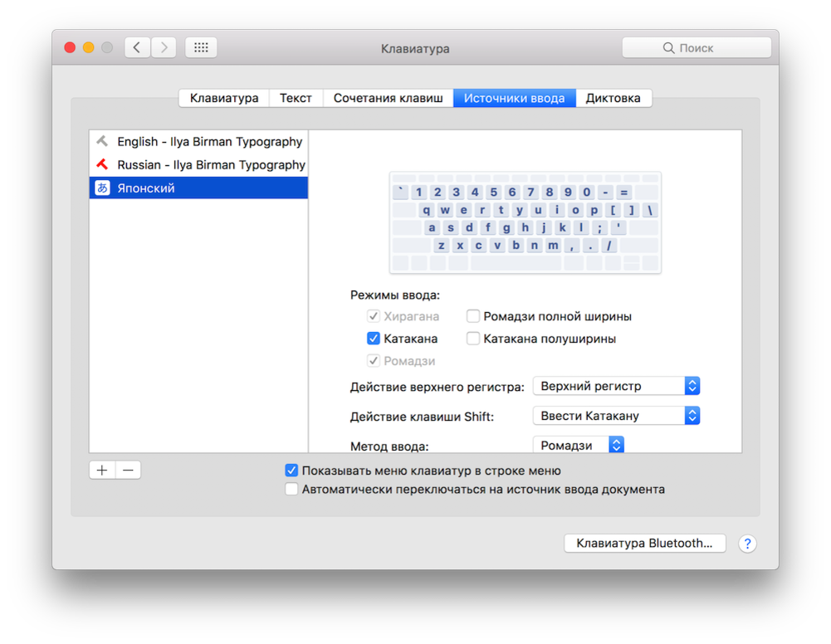Click the yellow minimize window button
The image size is (831, 644).
pos(89,47)
